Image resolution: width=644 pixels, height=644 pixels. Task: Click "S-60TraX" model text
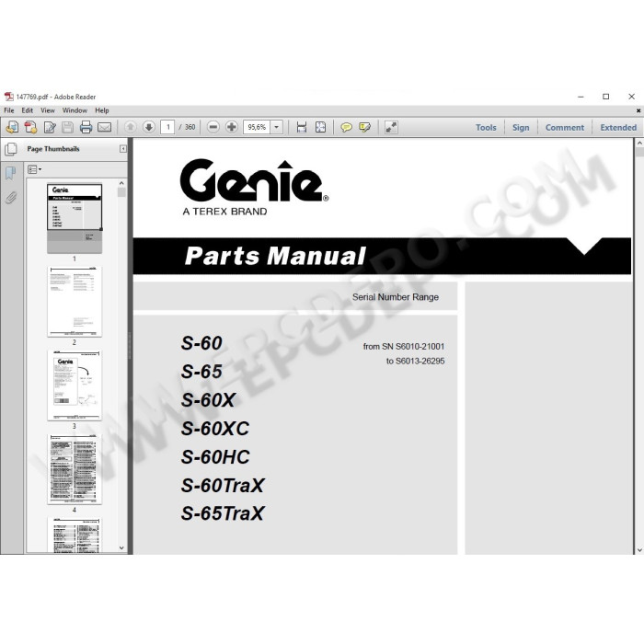(223, 486)
